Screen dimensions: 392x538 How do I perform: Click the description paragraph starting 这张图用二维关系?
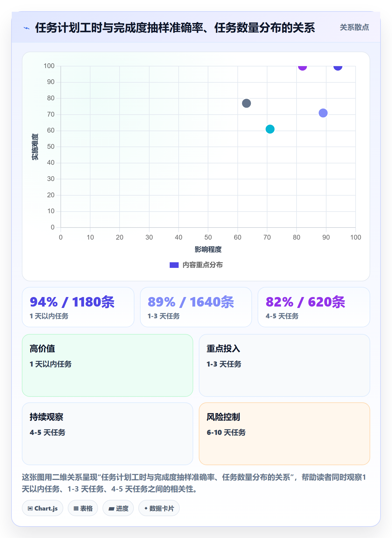click(194, 483)
